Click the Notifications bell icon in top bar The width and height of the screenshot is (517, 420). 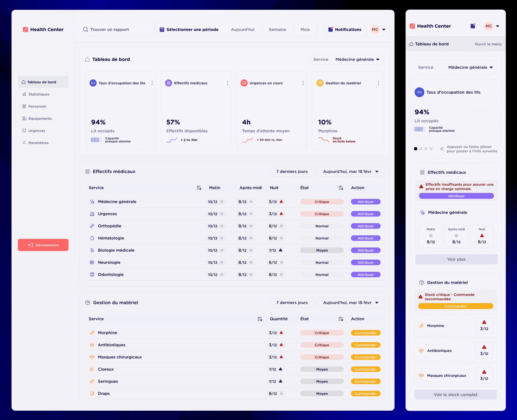[331, 29]
